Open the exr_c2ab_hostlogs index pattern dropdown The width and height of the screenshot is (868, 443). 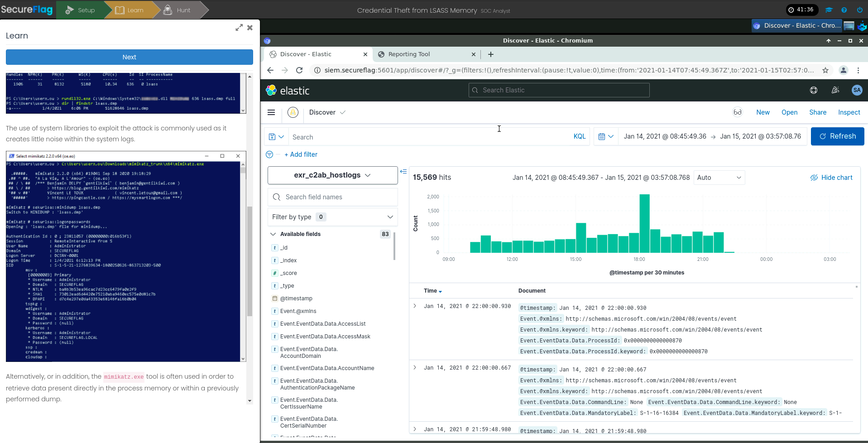332,175
